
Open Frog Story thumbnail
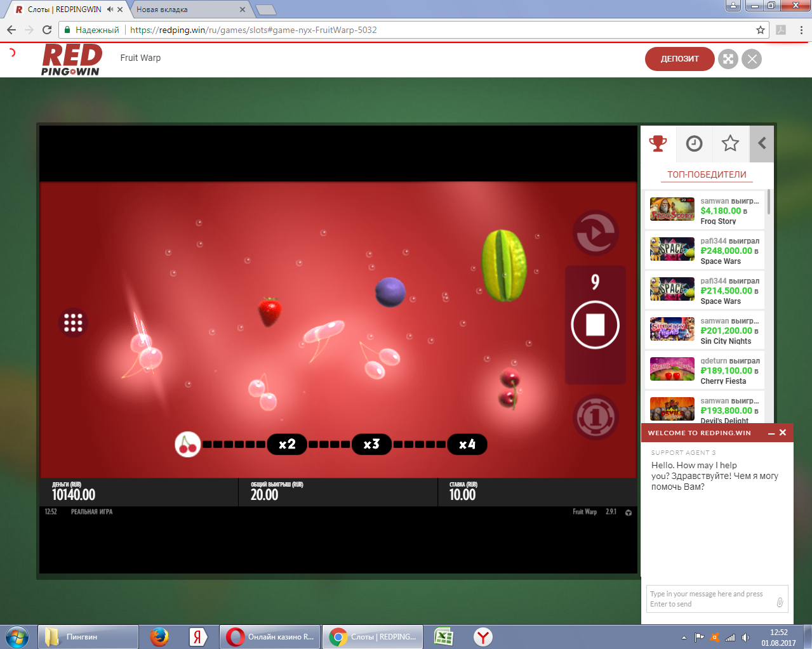[672, 209]
